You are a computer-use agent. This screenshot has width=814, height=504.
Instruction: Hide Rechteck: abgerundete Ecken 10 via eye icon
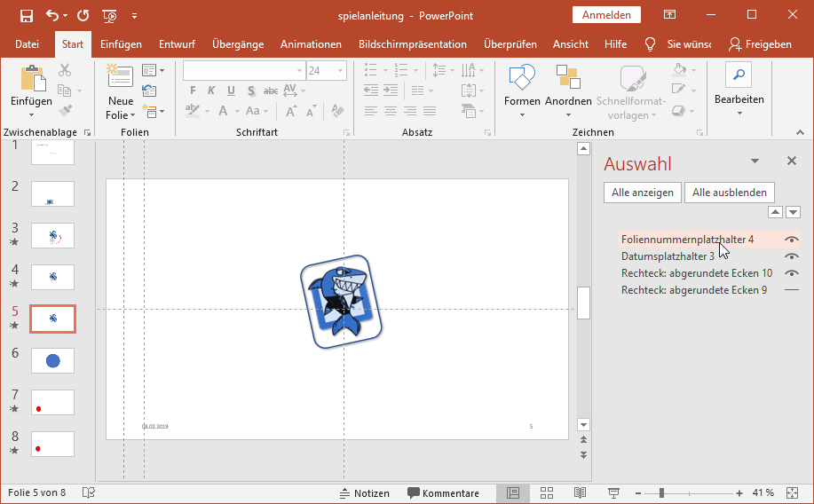click(x=791, y=273)
